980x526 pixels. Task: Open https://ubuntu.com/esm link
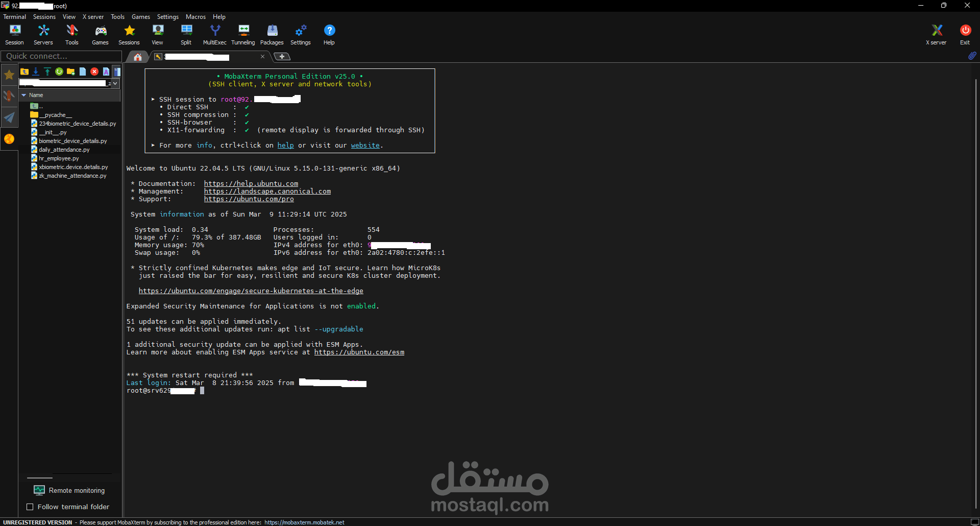(359, 352)
